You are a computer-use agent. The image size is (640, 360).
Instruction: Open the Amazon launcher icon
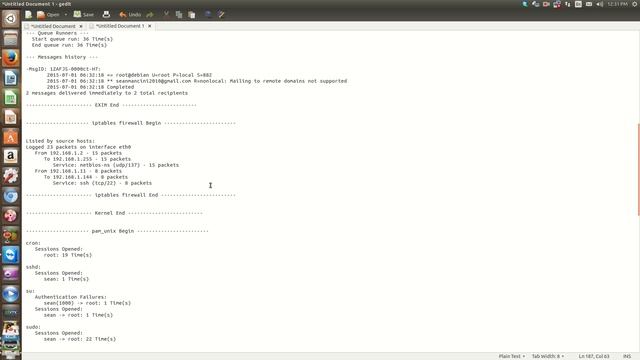[11, 156]
